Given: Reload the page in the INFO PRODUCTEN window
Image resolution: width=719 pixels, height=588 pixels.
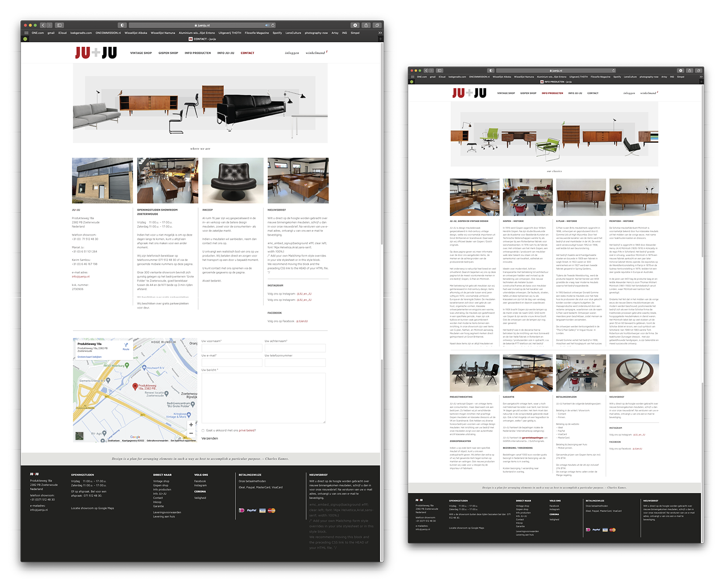Looking at the screenshot, I should pyautogui.click(x=613, y=71).
